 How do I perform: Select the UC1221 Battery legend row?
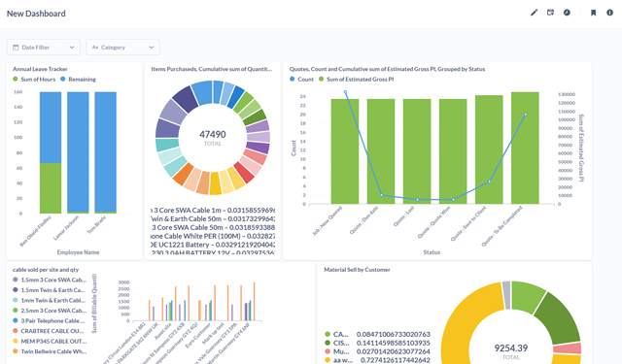(213, 245)
